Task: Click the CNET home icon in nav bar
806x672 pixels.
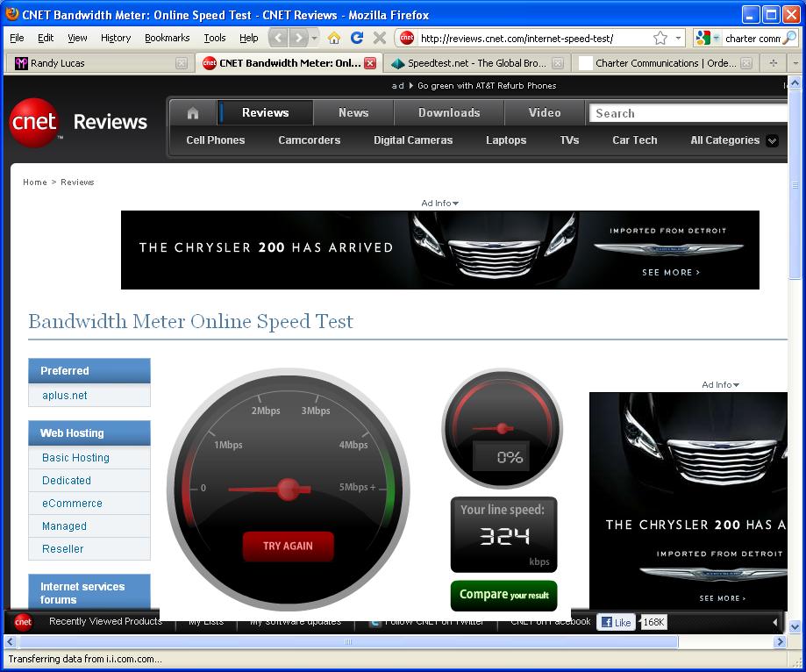Action: pos(193,113)
